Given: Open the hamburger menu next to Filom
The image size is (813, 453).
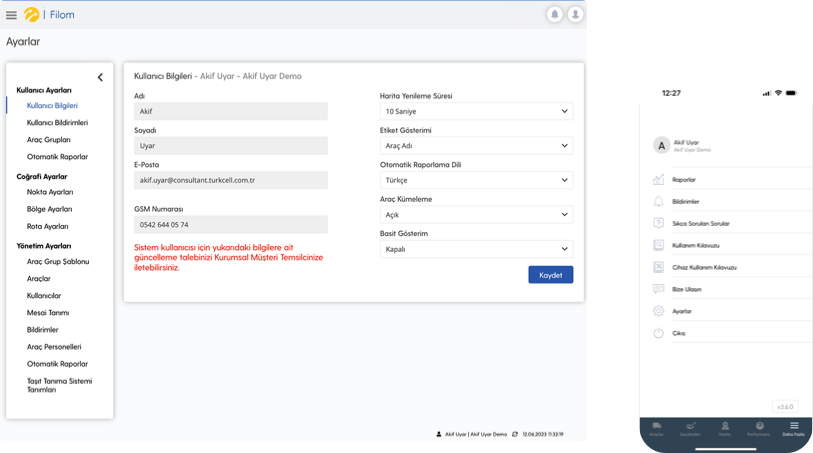Looking at the screenshot, I should 11,15.
